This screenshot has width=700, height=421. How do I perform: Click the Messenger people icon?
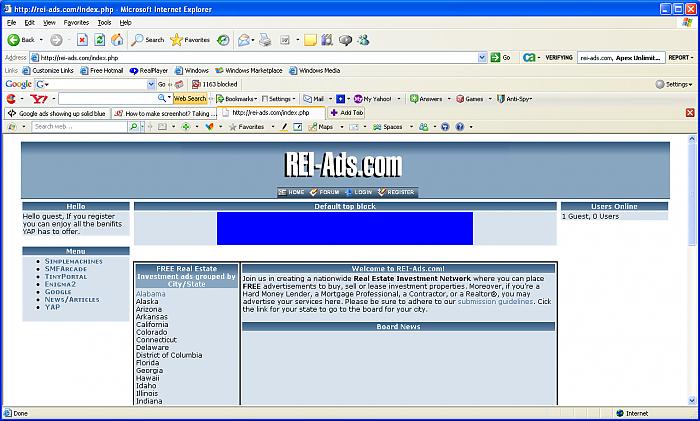click(x=363, y=40)
